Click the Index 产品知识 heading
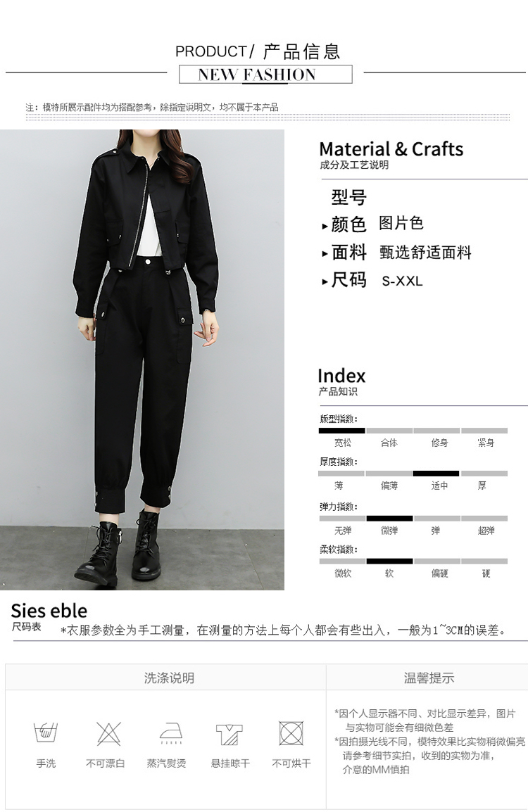Viewport: 528px width, 812px height. [341, 381]
